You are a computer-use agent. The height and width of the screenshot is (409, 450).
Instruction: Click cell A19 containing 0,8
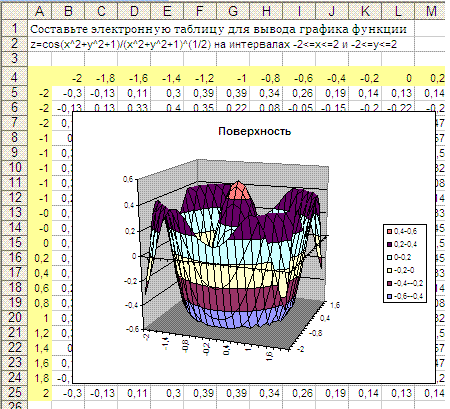(40, 303)
